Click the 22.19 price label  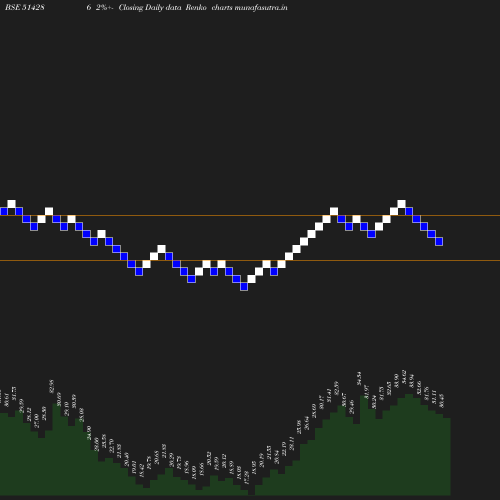click(284, 449)
